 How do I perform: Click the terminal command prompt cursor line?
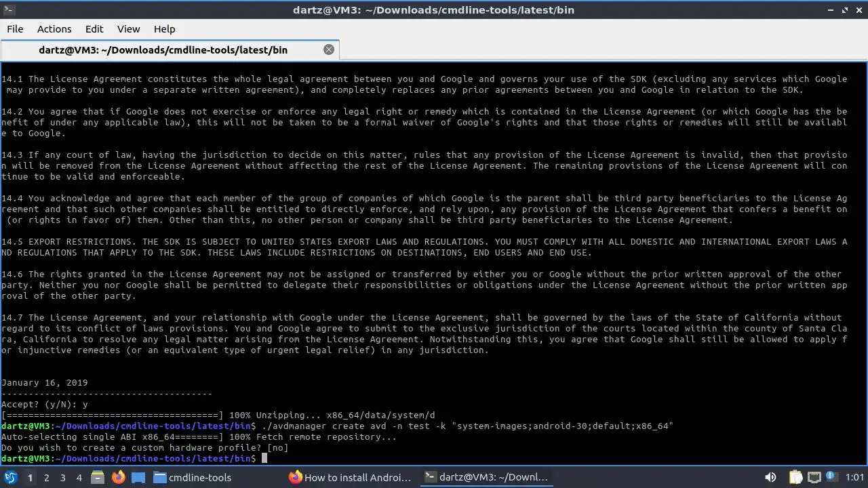tap(134, 459)
